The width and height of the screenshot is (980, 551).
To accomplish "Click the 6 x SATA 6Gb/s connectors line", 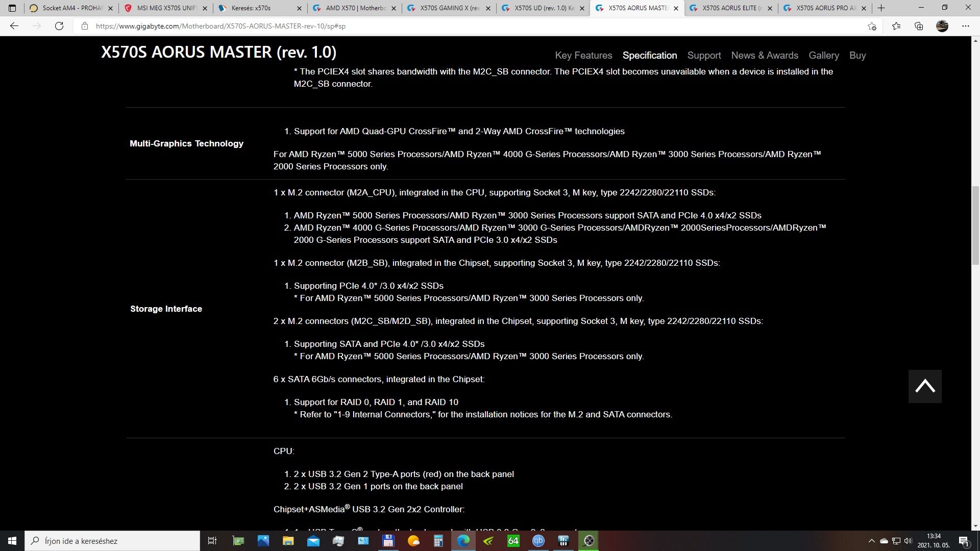I will (x=379, y=379).
